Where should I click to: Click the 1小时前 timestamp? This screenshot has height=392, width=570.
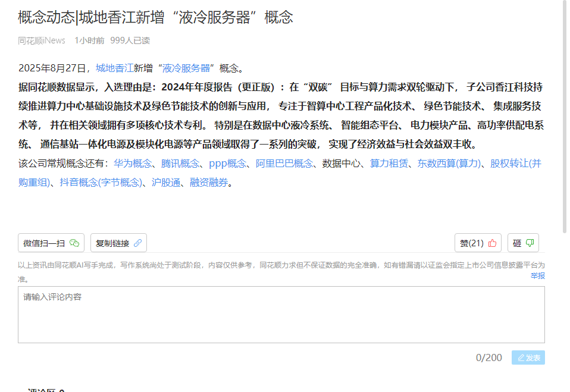89,40
